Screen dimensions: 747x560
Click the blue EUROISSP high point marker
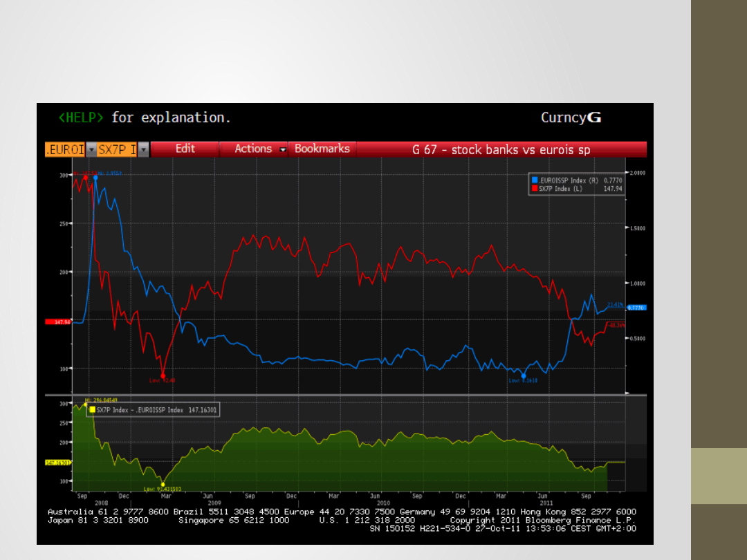[x=95, y=178]
